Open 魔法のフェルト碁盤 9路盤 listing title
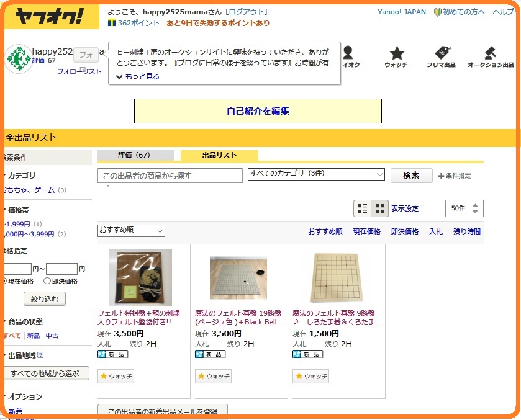 coord(336,318)
